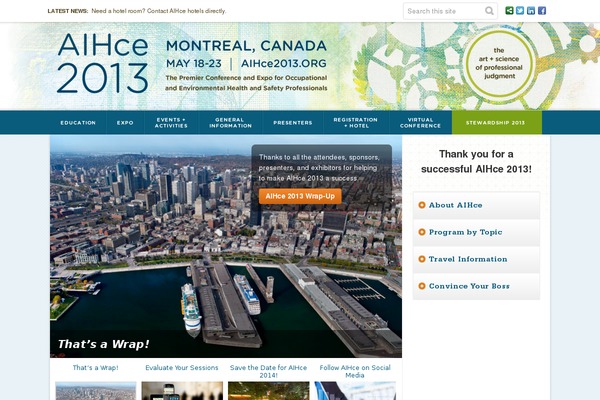
Task: Click the AIHce 2013 logo
Action: pos(103,63)
